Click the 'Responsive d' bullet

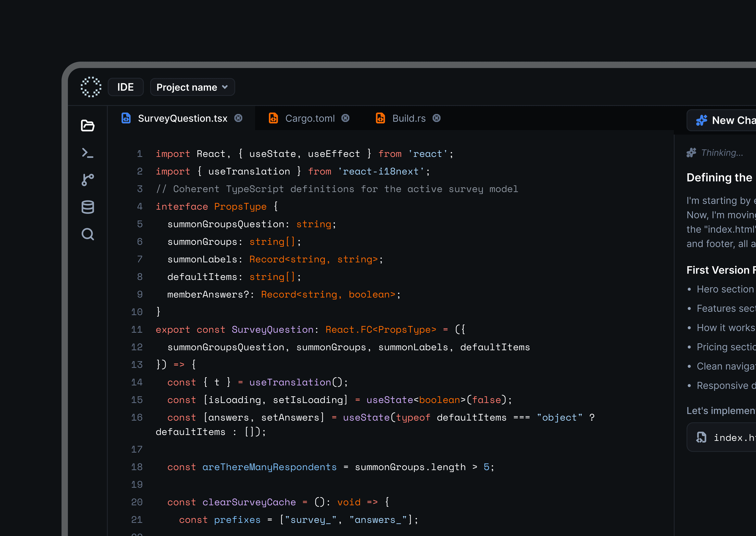[726, 386]
